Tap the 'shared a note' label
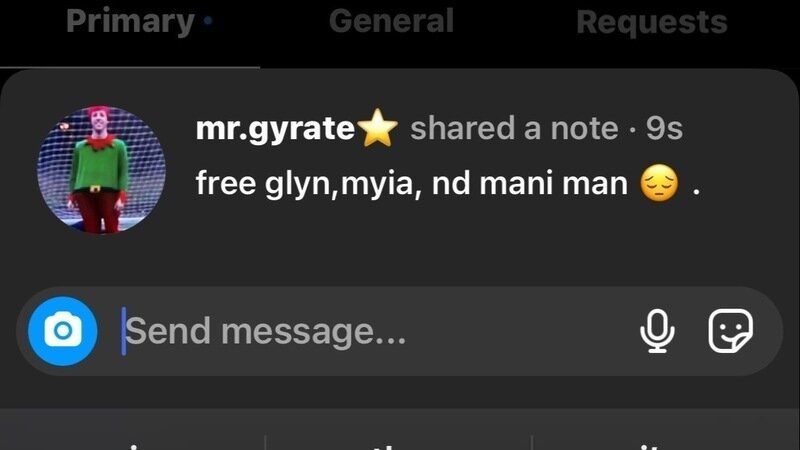800x450 pixels. [514, 128]
